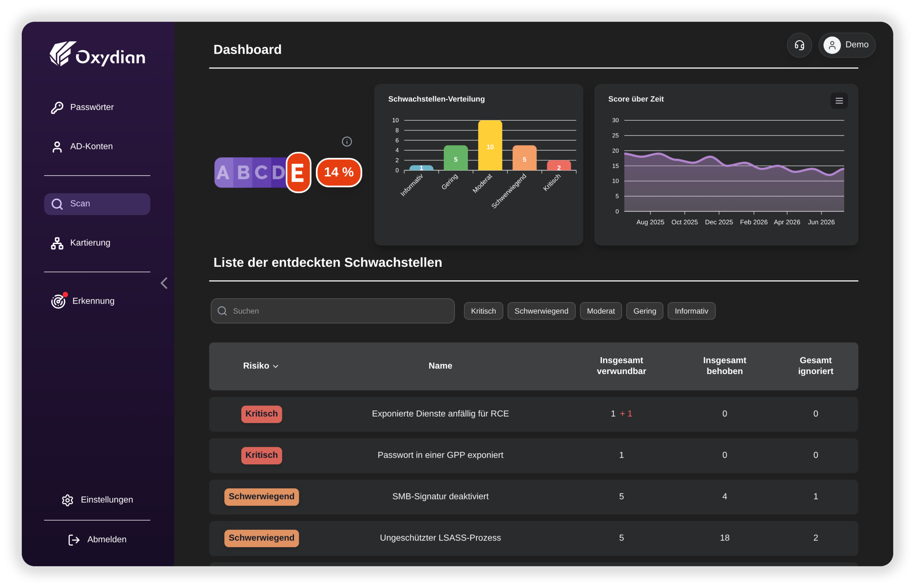This screenshot has width=915, height=588.
Task: Click the red +1 on RCE row
Action: pyautogui.click(x=626, y=414)
